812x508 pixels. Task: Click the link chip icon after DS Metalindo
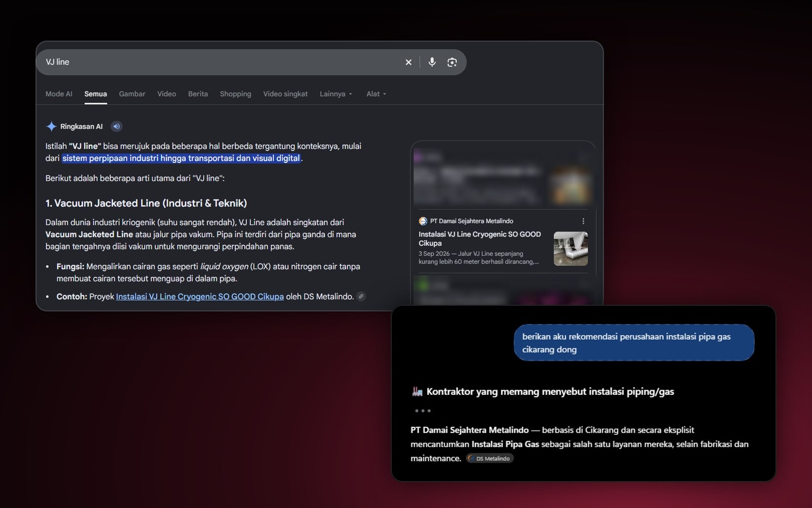(361, 296)
